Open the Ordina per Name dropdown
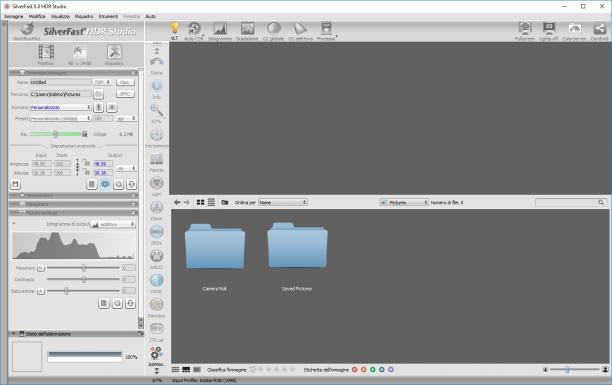Viewport: 612px width, 385px height. click(x=283, y=202)
